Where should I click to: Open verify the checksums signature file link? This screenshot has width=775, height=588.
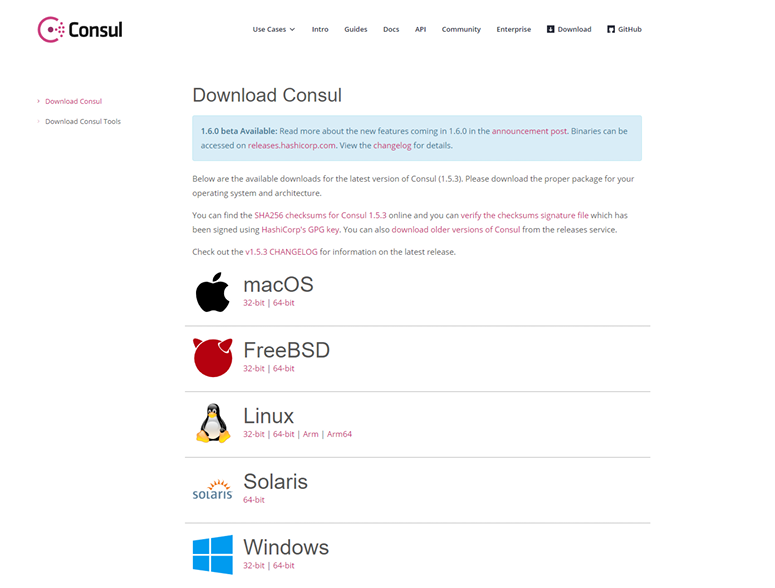click(524, 215)
